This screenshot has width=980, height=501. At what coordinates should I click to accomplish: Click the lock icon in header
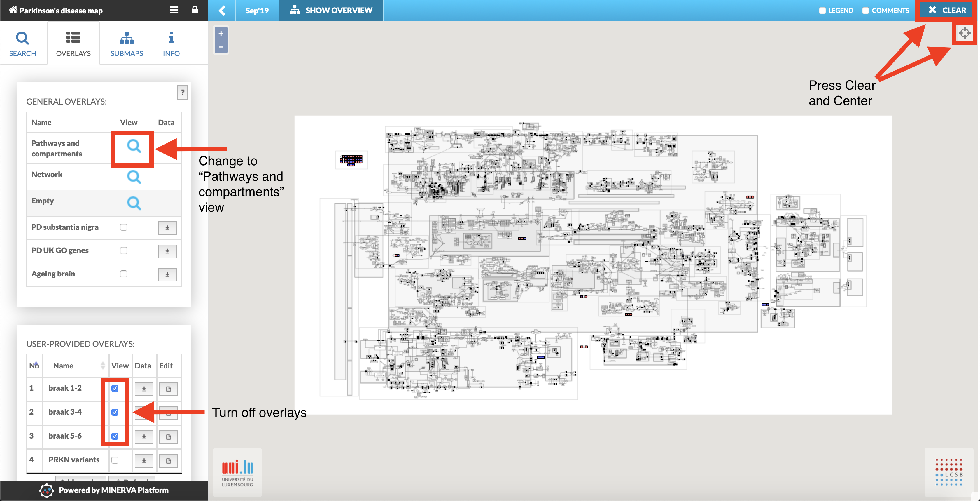(195, 10)
